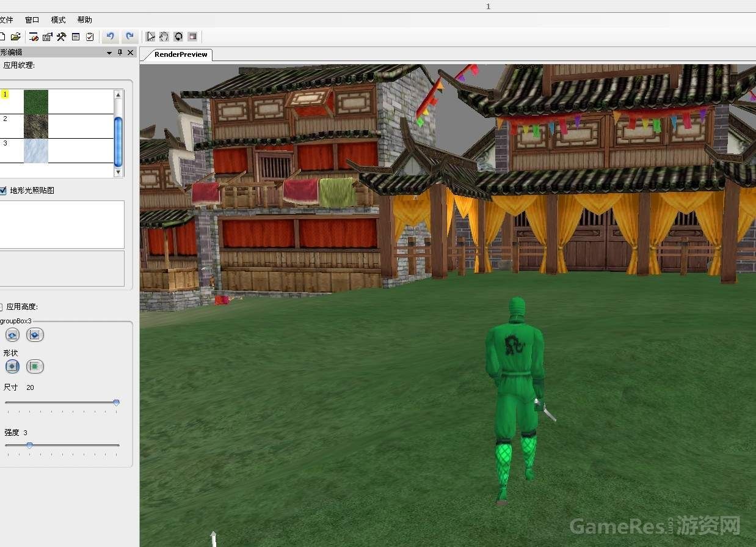Select the square brush shape button
Screen dimensions: 756x547
click(x=35, y=367)
